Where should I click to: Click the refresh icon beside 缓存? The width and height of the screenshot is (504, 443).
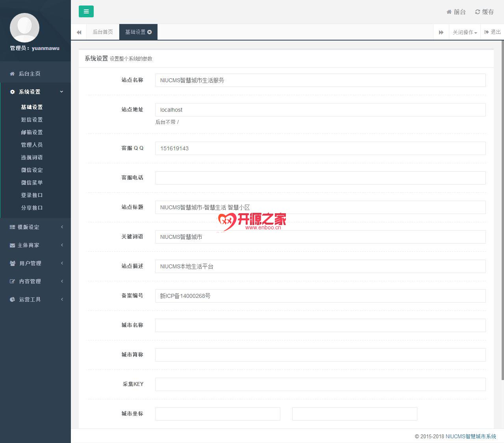tap(478, 12)
